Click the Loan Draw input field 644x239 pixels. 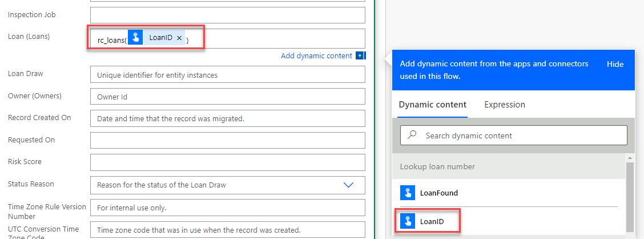227,75
